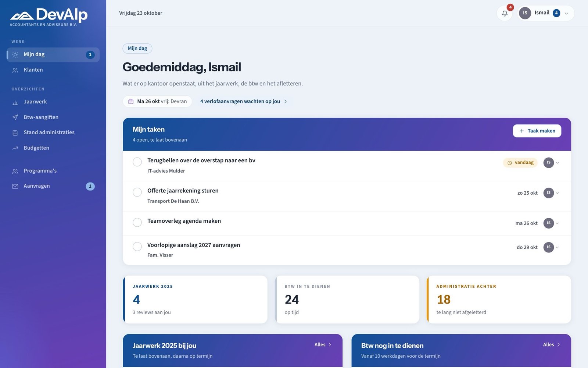Click Alles link in Jaarwerk 2025 bij jou

pyautogui.click(x=323, y=345)
